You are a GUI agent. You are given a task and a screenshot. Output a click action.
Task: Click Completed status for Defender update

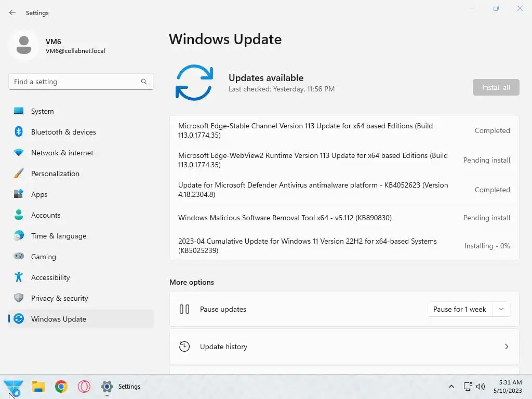(493, 190)
